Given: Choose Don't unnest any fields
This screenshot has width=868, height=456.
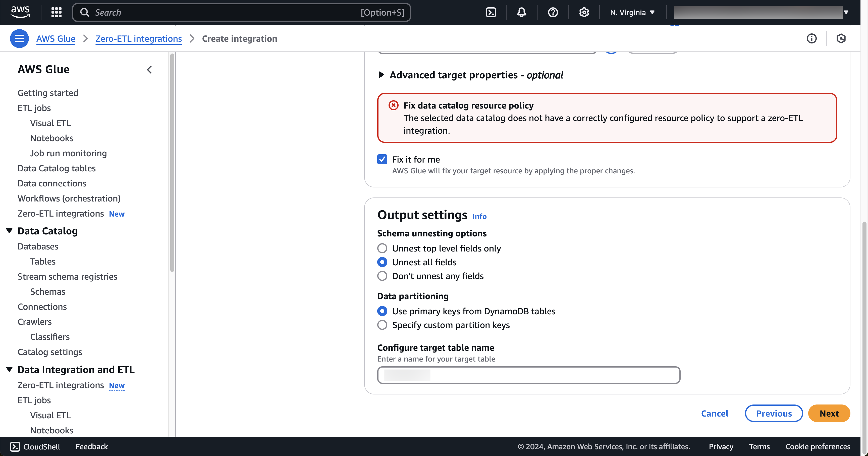Looking at the screenshot, I should (382, 276).
